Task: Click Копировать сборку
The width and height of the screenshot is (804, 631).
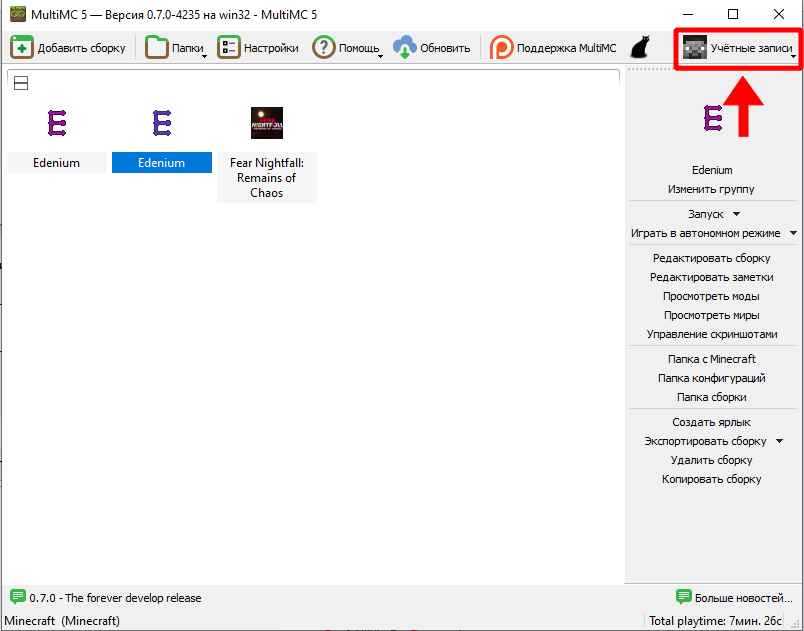Action: (711, 479)
